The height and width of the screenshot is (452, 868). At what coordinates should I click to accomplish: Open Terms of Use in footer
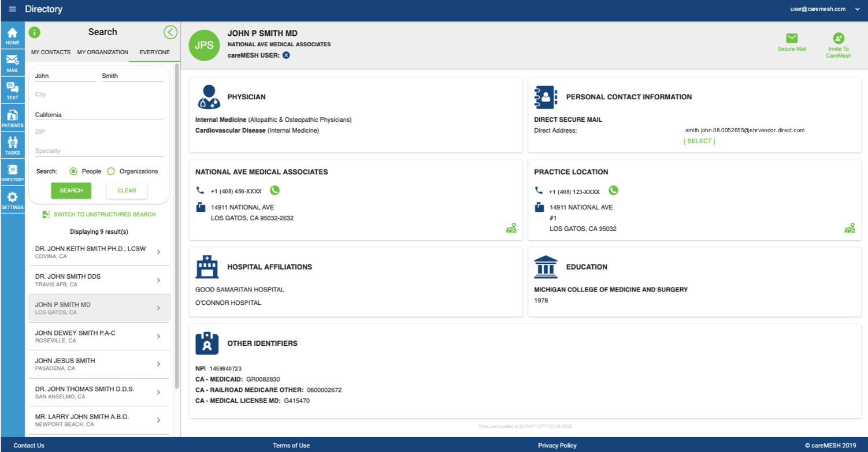pos(291,445)
